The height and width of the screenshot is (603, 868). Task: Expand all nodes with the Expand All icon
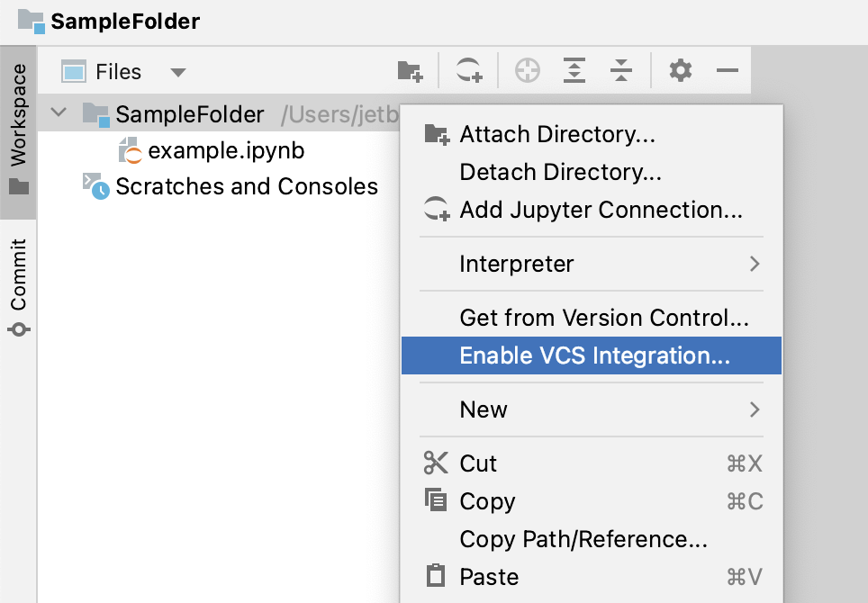tap(574, 71)
